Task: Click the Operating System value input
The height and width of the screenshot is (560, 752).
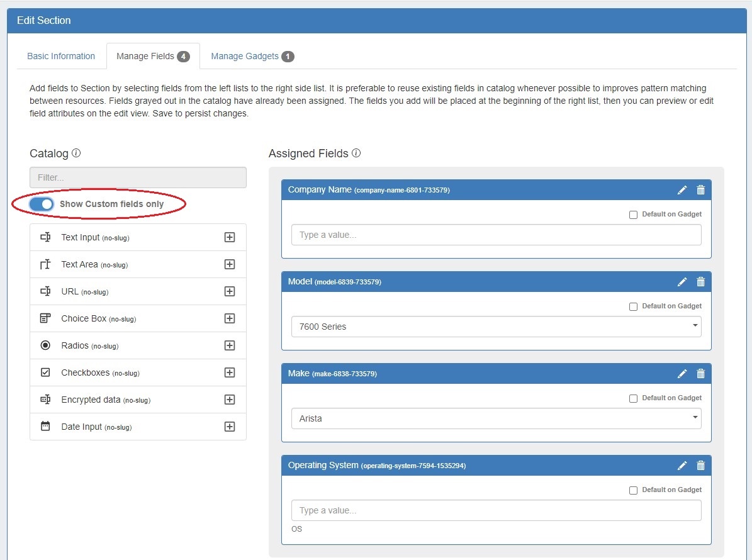Action: click(496, 510)
